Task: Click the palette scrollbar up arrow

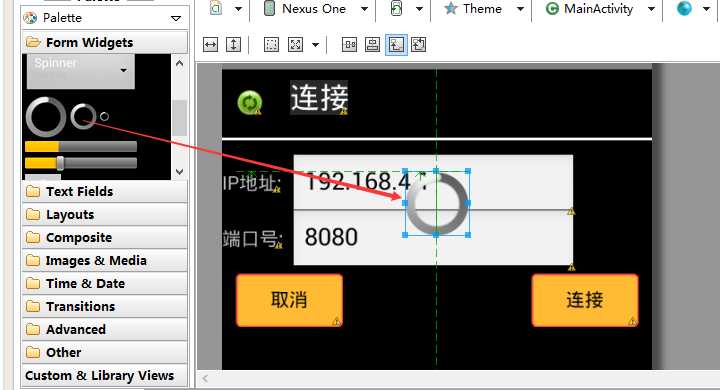Action: tap(180, 63)
